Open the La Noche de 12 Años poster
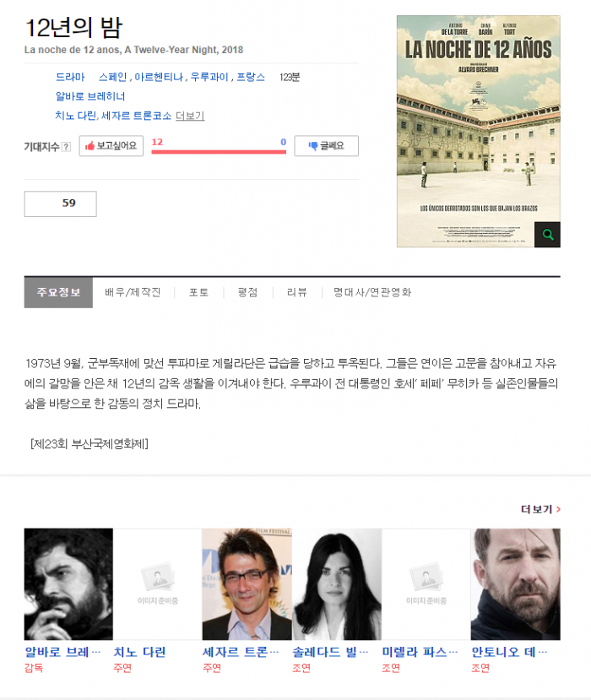The width and height of the screenshot is (591, 700). (478, 131)
